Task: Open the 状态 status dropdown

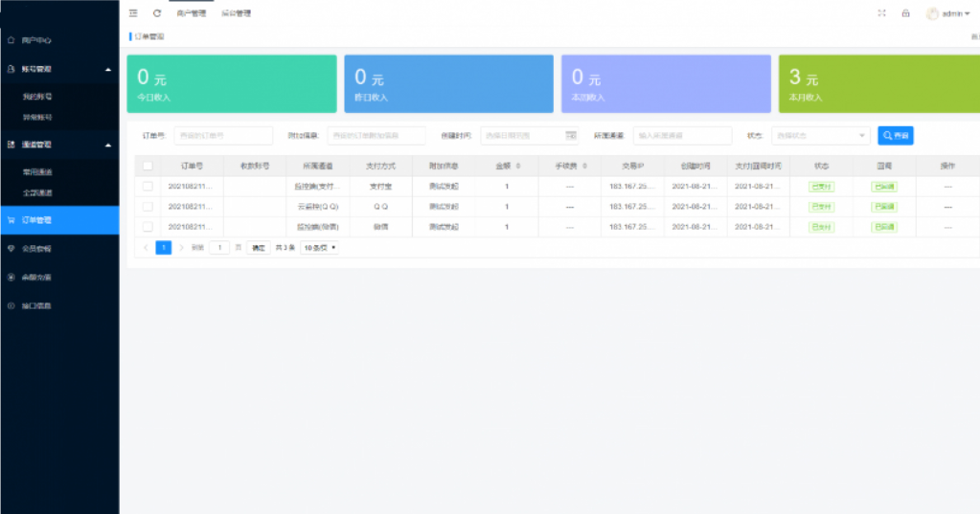Action: pyautogui.click(x=820, y=136)
